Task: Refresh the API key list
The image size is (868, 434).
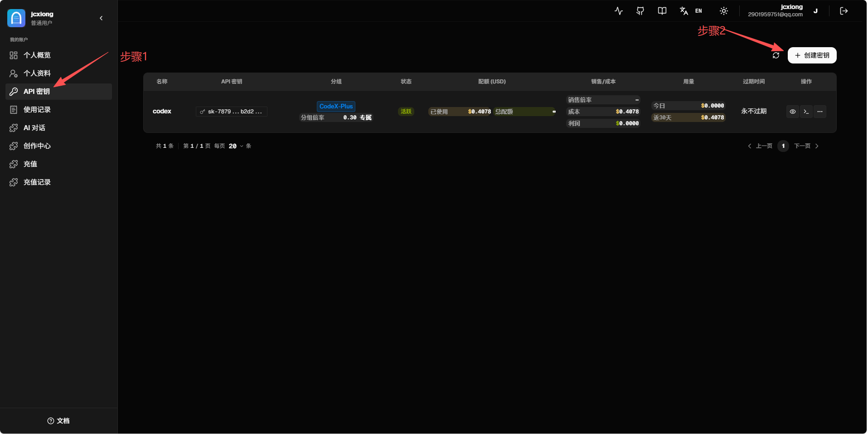Action: pyautogui.click(x=776, y=55)
